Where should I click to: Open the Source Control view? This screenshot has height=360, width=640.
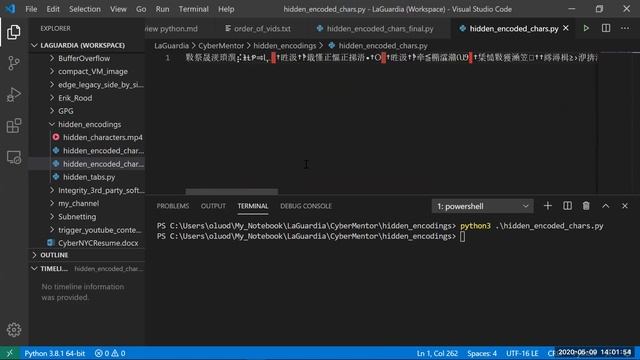coord(13,63)
